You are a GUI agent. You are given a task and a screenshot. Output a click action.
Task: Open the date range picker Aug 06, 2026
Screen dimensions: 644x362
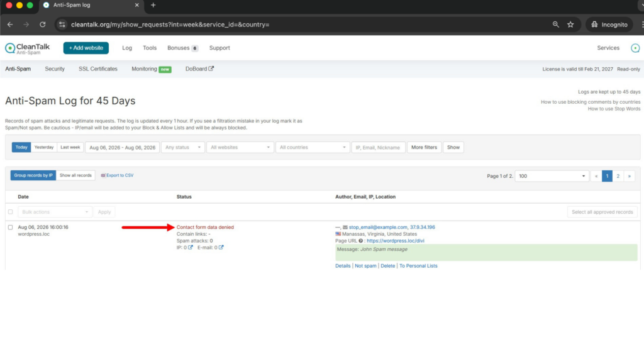tap(123, 147)
